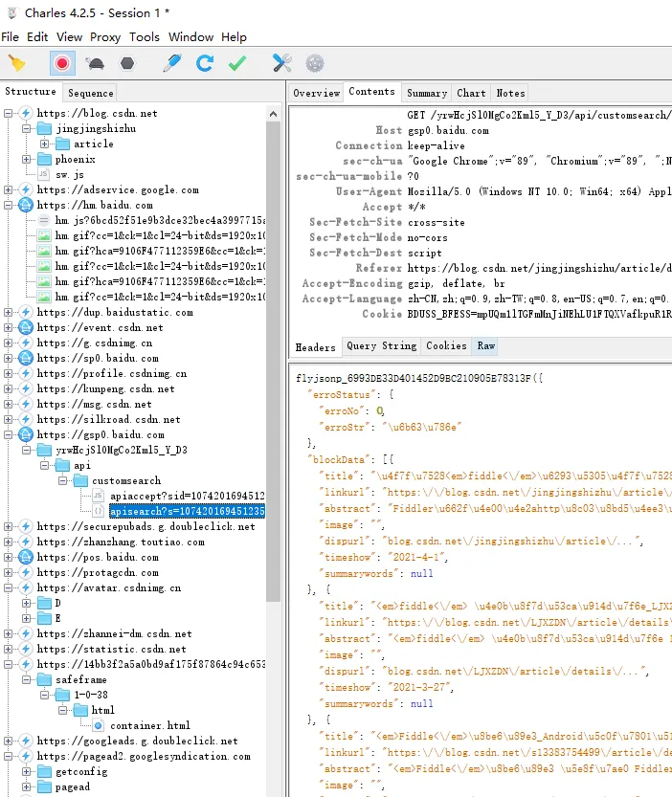Expand the article folder under jingjingshizhu
Viewport: 672px width, 797px height.
pyautogui.click(x=45, y=144)
